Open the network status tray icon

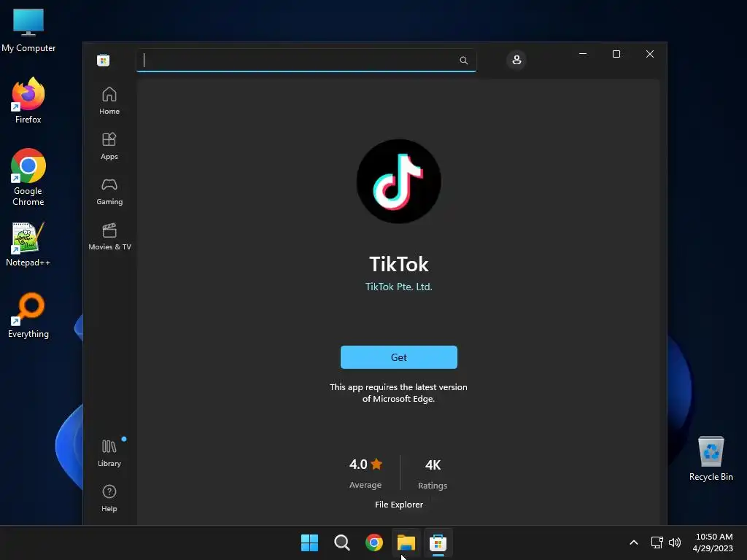pyautogui.click(x=657, y=542)
